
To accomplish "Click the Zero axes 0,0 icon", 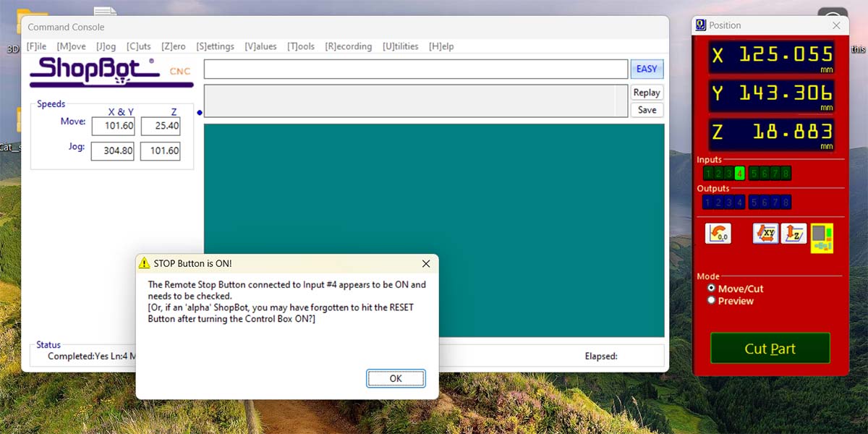I will pos(718,233).
